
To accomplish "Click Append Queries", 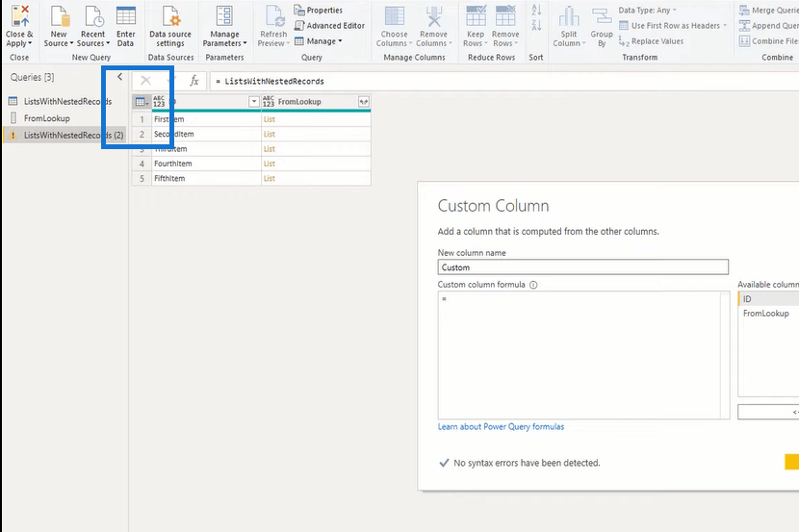I will click(x=769, y=25).
